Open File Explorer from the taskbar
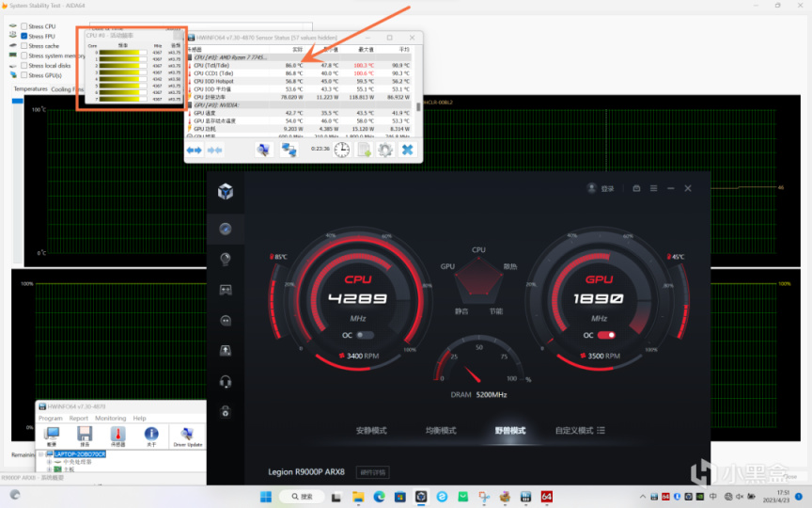812x508 pixels. [358, 497]
